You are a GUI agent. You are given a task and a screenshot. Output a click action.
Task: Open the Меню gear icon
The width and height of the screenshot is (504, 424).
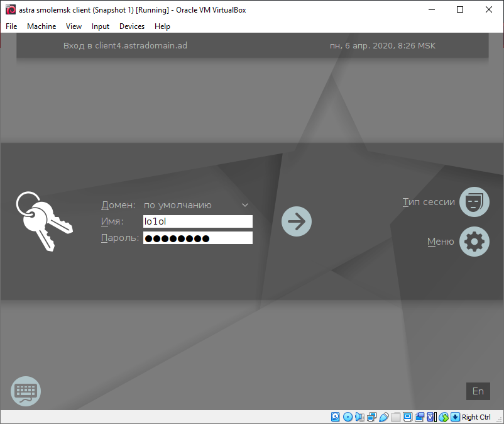tap(474, 242)
